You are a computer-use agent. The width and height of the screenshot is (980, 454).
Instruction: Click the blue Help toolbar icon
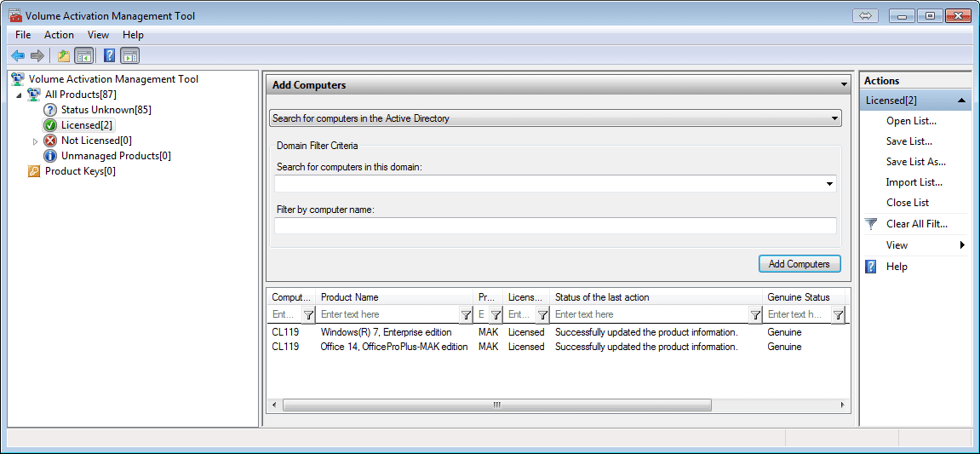click(109, 56)
